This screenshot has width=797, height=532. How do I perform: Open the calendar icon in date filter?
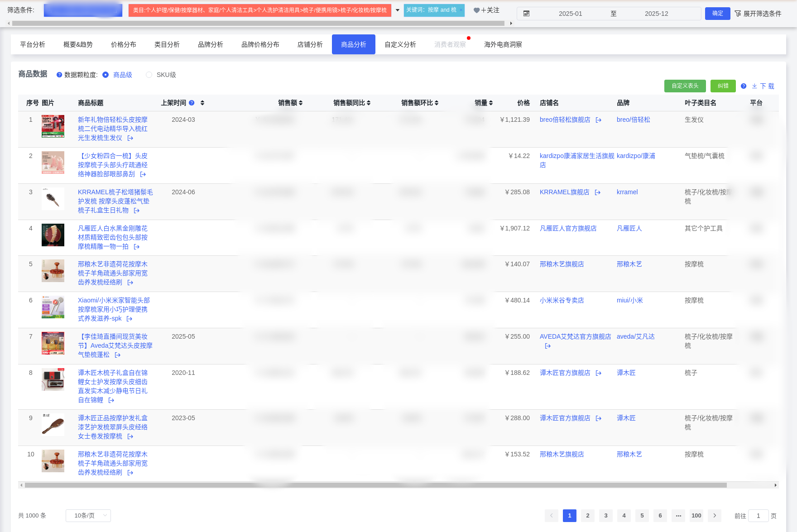tap(525, 13)
